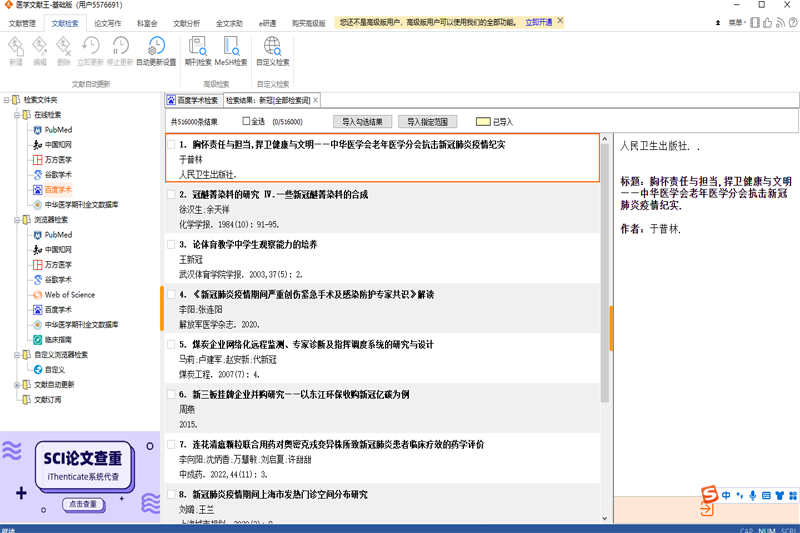The width and height of the screenshot is (800, 533).
Task: Click the 立即开通 upgrade link
Action: [537, 21]
